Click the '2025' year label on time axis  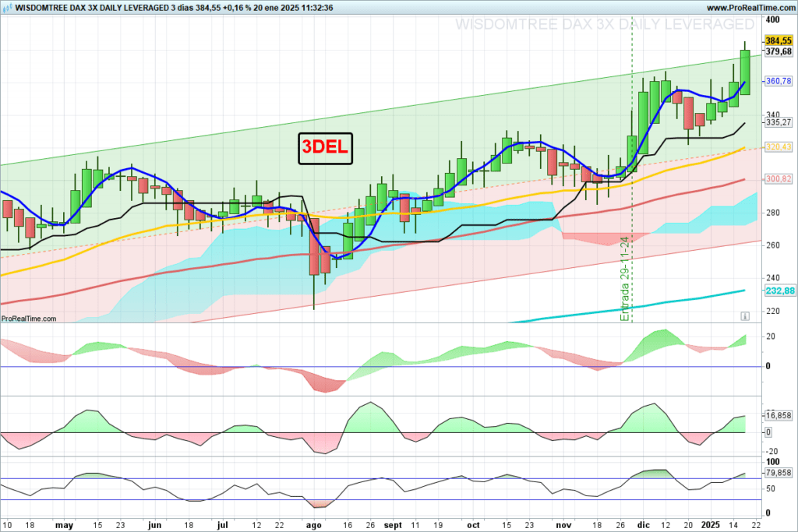click(x=711, y=525)
